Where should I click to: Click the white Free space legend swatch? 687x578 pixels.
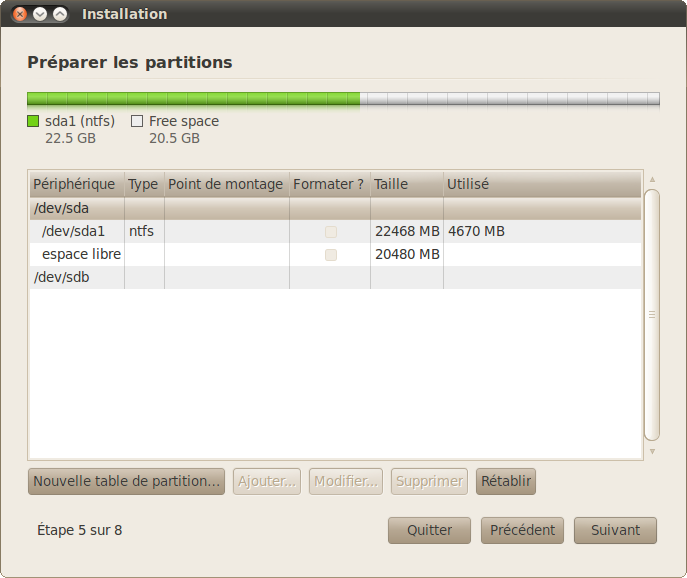(137, 121)
